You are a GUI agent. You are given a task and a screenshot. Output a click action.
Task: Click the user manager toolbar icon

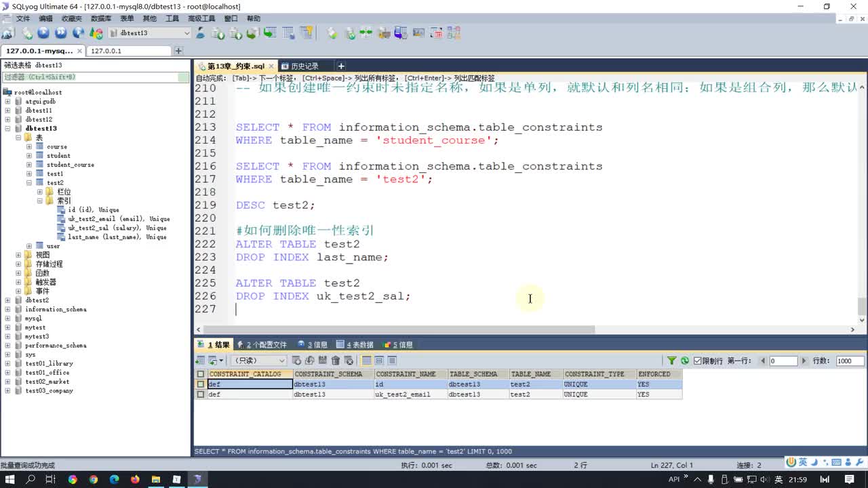click(x=201, y=33)
